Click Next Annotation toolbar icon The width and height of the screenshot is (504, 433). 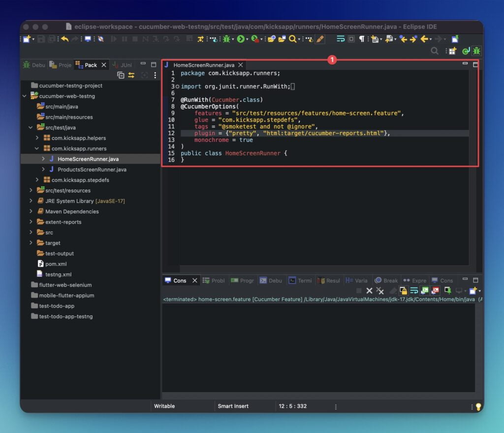pyautogui.click(x=375, y=39)
